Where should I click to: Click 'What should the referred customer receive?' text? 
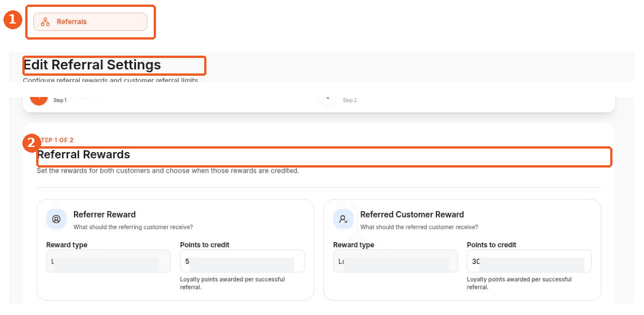point(419,227)
